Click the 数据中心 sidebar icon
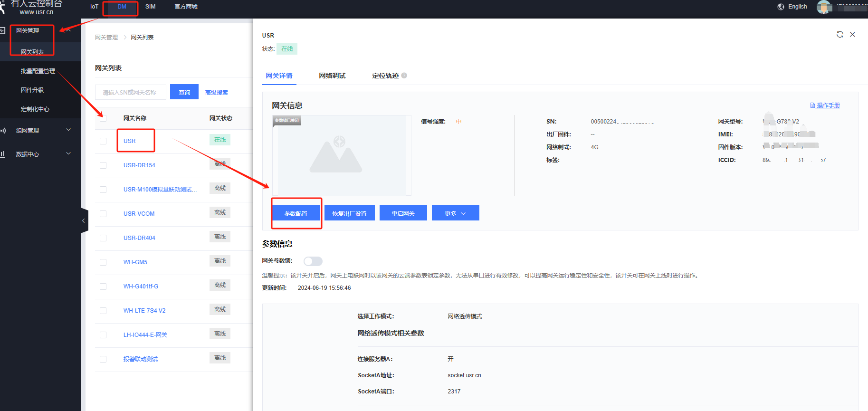This screenshot has height=411, width=868. pos(3,154)
